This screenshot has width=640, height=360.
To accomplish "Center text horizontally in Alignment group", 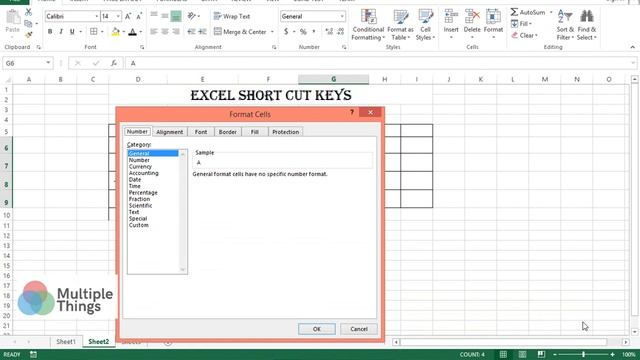I will point(164,31).
